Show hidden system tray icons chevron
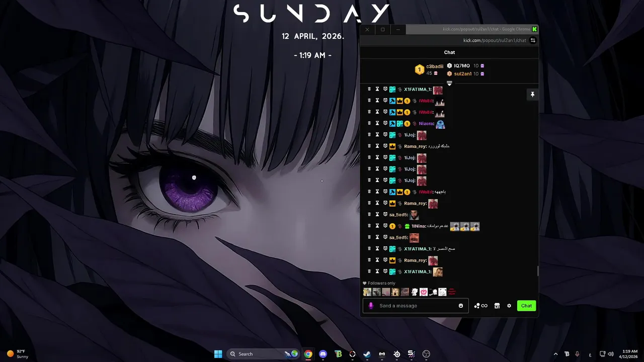The width and height of the screenshot is (644, 362). click(x=555, y=354)
